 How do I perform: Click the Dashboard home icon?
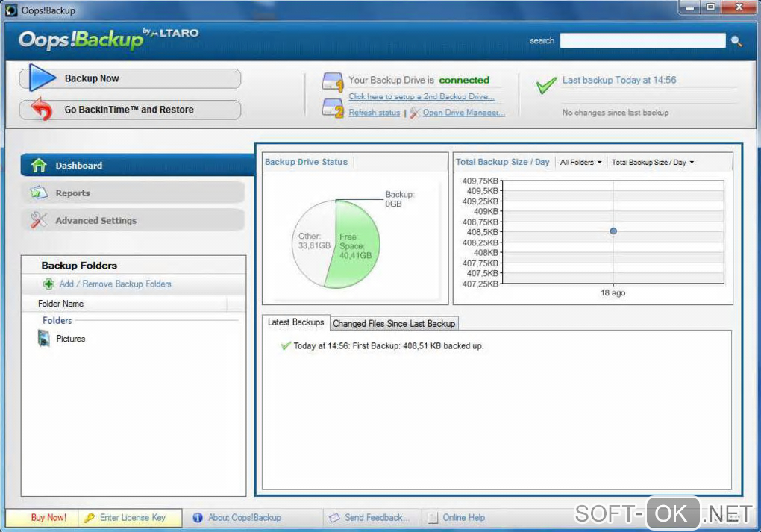[39, 165]
